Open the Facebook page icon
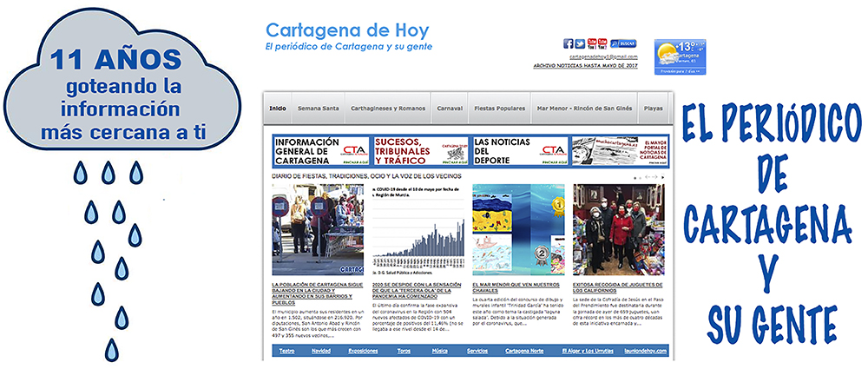Image resolution: width=868 pixels, height=369 pixels. click(x=569, y=43)
